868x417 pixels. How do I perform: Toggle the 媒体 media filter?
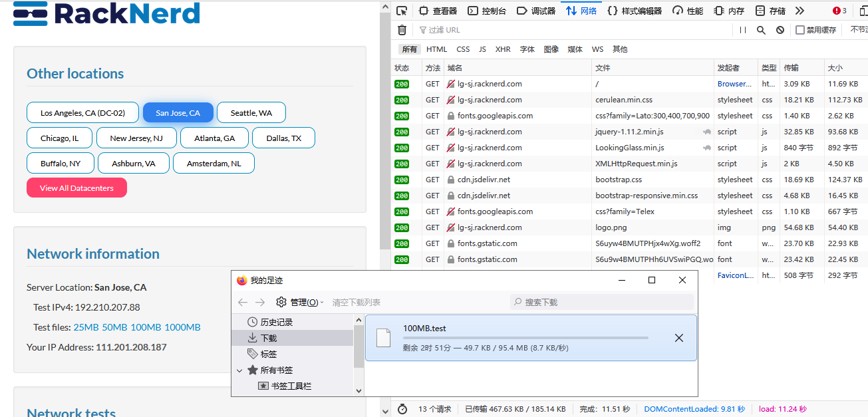[575, 49]
